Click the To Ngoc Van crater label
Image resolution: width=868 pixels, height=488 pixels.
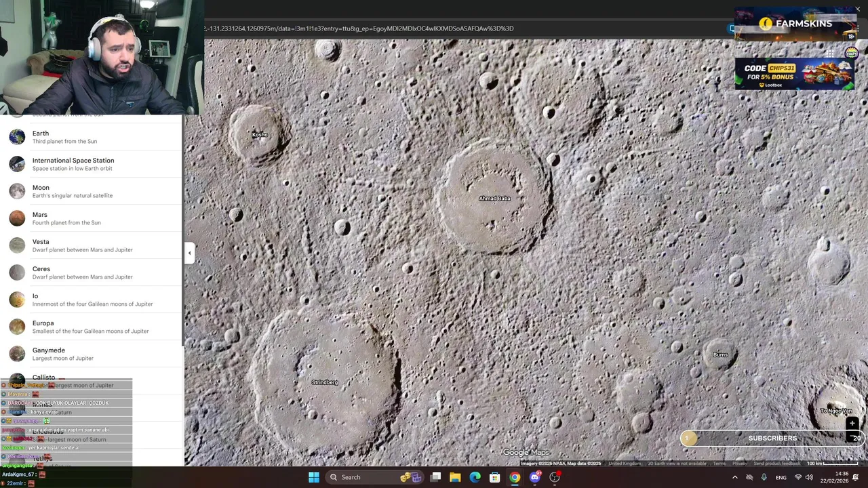[x=835, y=411]
